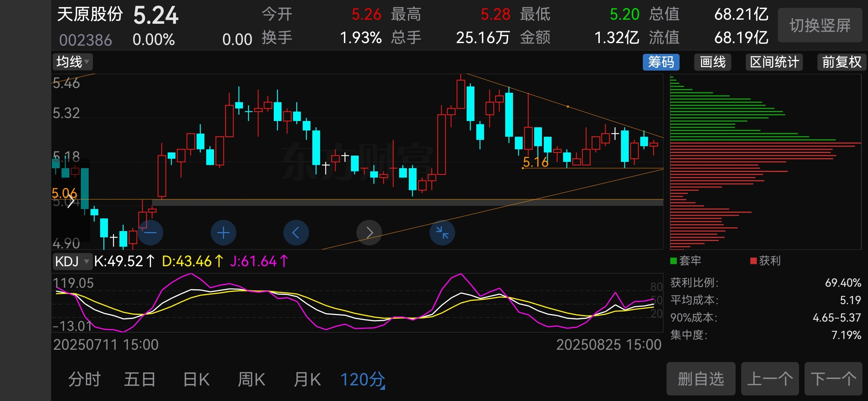Switch to the 日K tab

(196, 379)
